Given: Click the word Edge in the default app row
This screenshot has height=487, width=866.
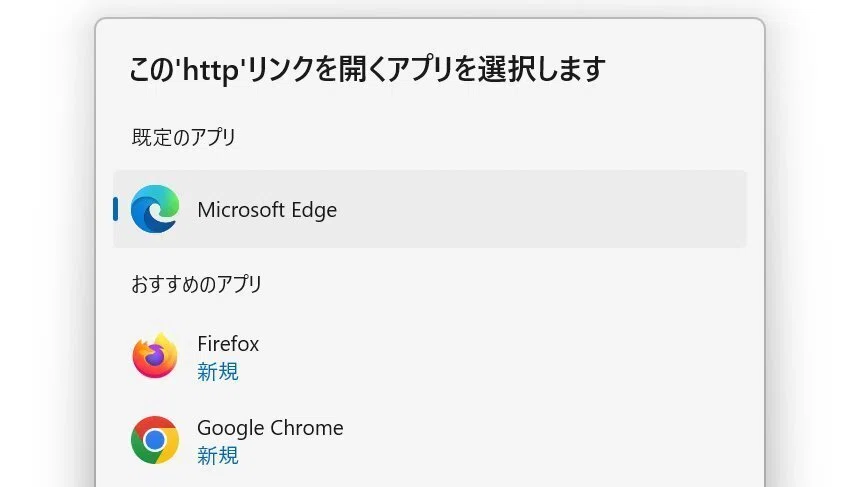Looking at the screenshot, I should [314, 210].
